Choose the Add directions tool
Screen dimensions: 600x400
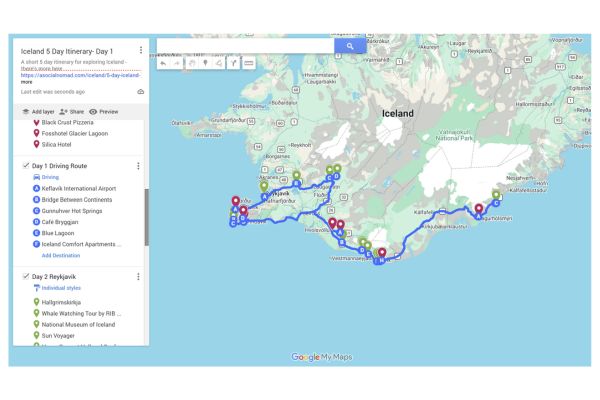tap(233, 63)
